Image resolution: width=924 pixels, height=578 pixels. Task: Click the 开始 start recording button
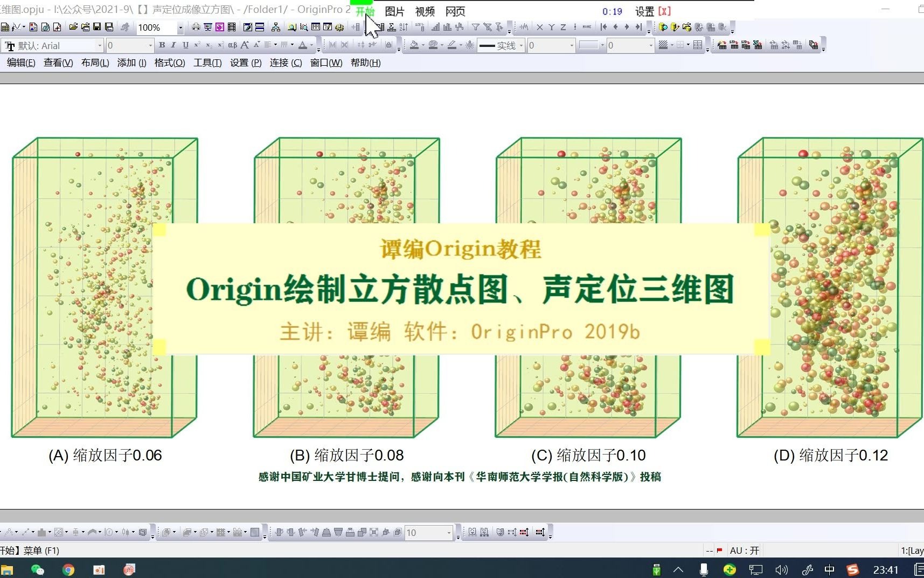[365, 11]
